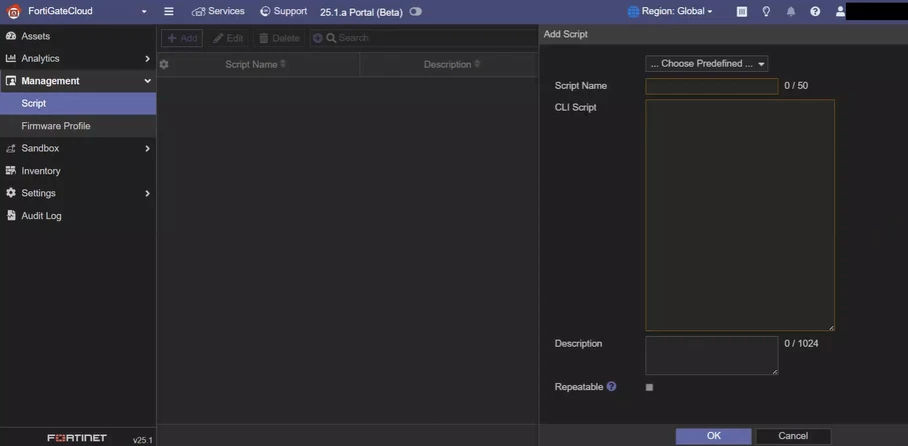Expand the Sandbox section chevron
Image resolution: width=908 pixels, height=446 pixels.
coord(147,148)
